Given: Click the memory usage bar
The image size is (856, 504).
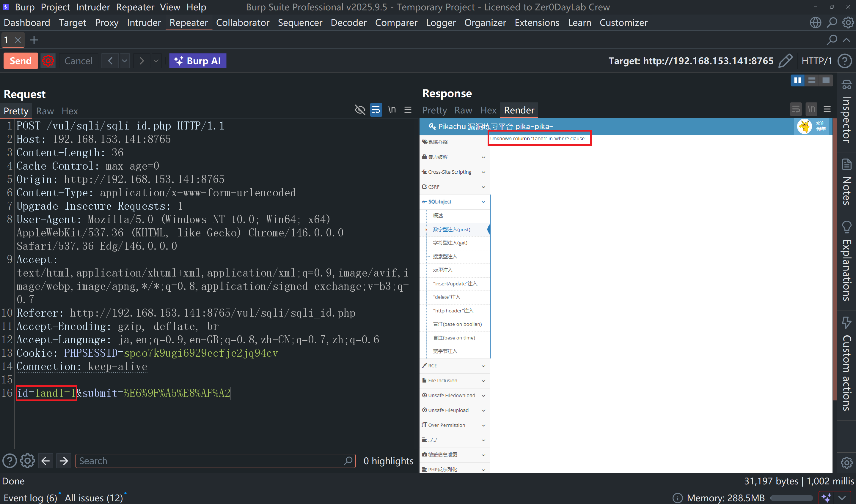Looking at the screenshot, I should click(791, 498).
